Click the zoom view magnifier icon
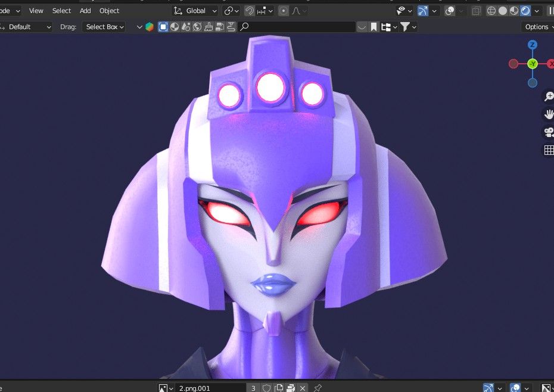The image size is (554, 392). pyautogui.click(x=549, y=96)
